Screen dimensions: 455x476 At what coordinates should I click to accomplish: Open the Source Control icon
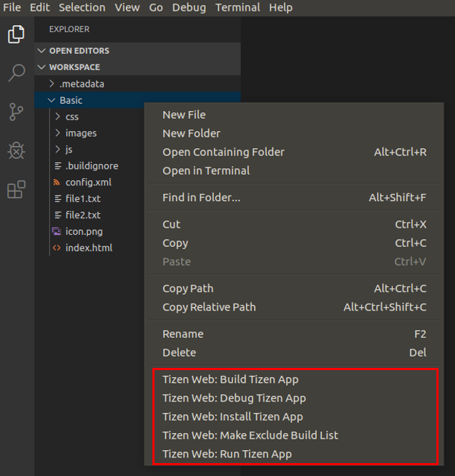click(16, 112)
